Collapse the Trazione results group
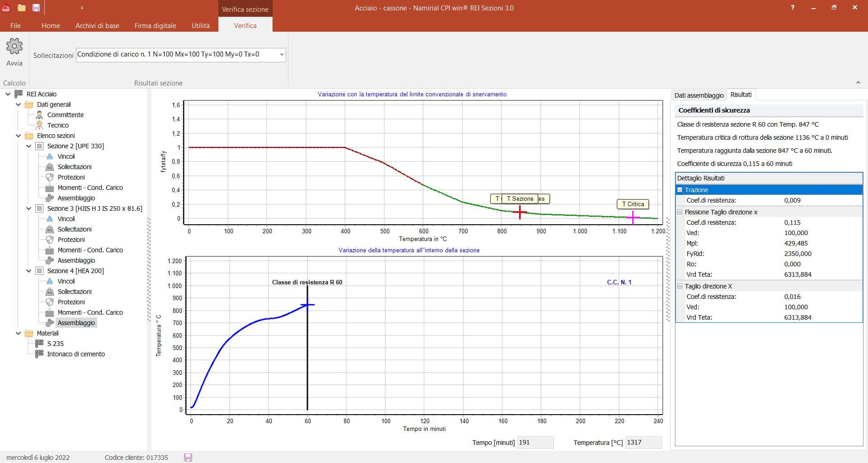Screen dimensions: 868x463 coord(679,190)
